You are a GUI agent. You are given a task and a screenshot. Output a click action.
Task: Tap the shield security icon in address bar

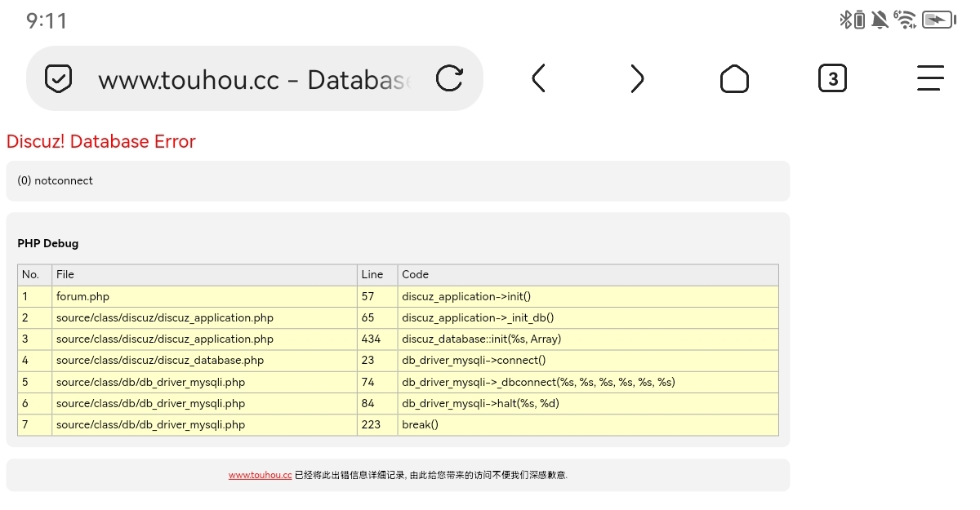(x=58, y=78)
